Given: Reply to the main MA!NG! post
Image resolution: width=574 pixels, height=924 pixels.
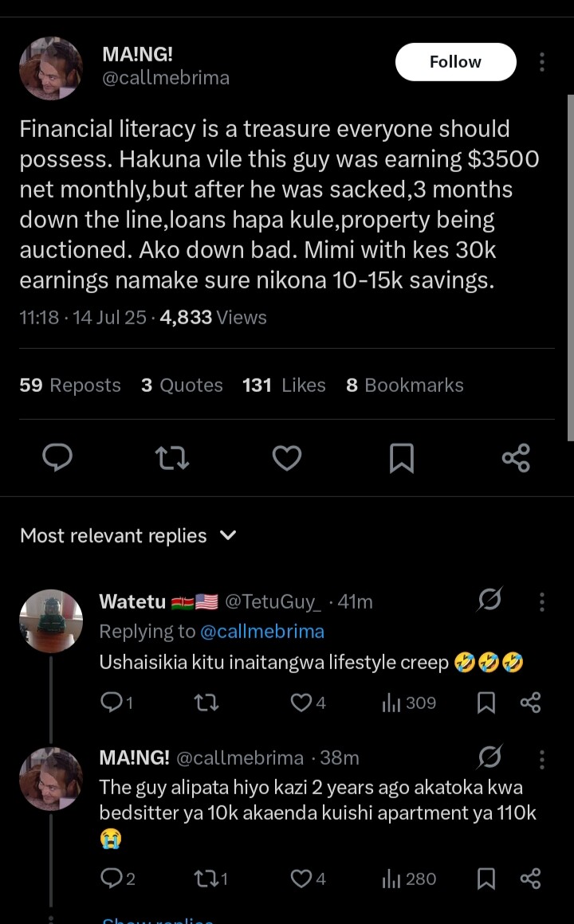Looking at the screenshot, I should pyautogui.click(x=57, y=458).
